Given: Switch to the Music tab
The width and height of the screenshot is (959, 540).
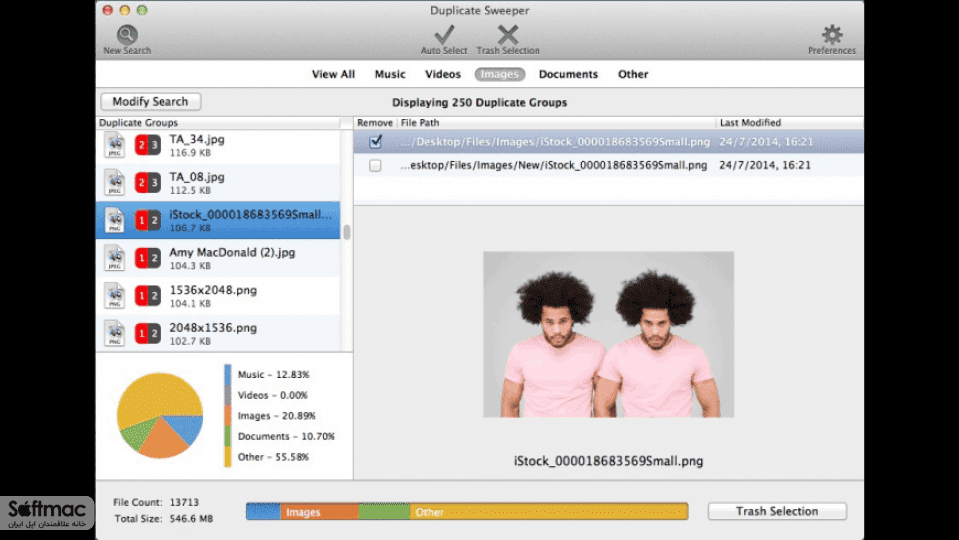Looking at the screenshot, I should (x=390, y=74).
